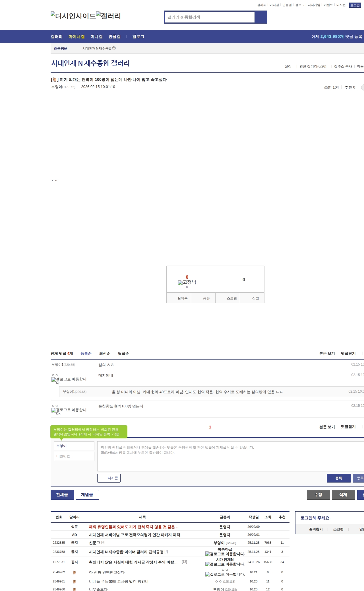This screenshot has width=364, height=591.
Task: Open recently visited 시대인재N재수종합 link
Action: 99,48
